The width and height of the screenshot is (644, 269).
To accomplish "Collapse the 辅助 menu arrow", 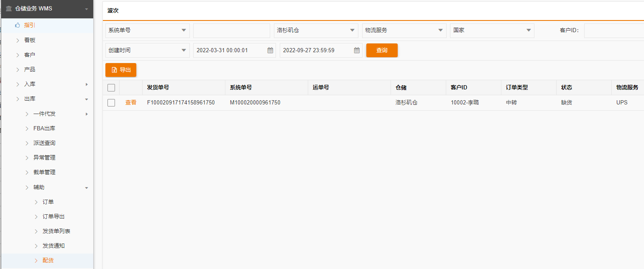I will coord(87,188).
